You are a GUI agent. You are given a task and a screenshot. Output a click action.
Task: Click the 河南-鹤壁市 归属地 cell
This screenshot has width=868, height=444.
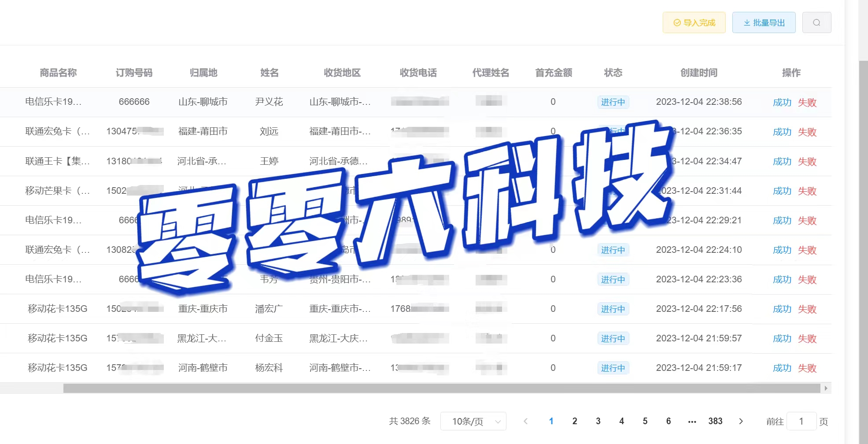click(x=203, y=368)
